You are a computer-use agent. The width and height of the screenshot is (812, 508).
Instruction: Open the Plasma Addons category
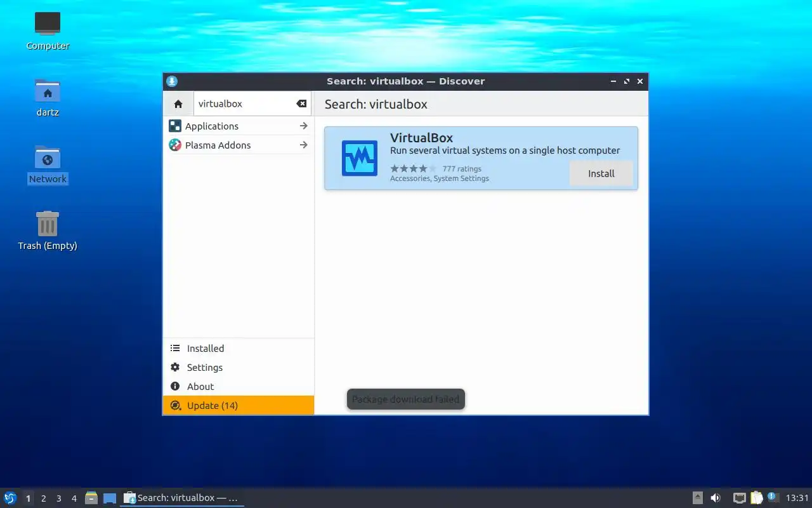click(239, 145)
